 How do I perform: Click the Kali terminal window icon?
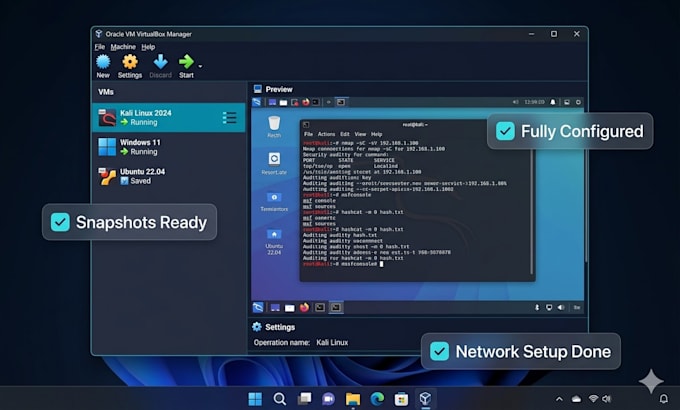click(x=306, y=125)
